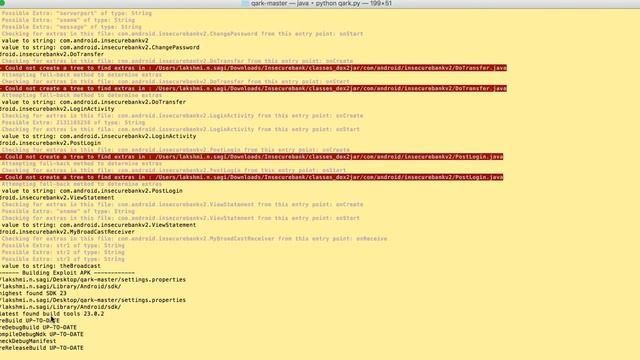Click 'value to string: com.android.insecurebankv2.ViewStatement'
The width and height of the screenshot is (640, 360).
99,225
